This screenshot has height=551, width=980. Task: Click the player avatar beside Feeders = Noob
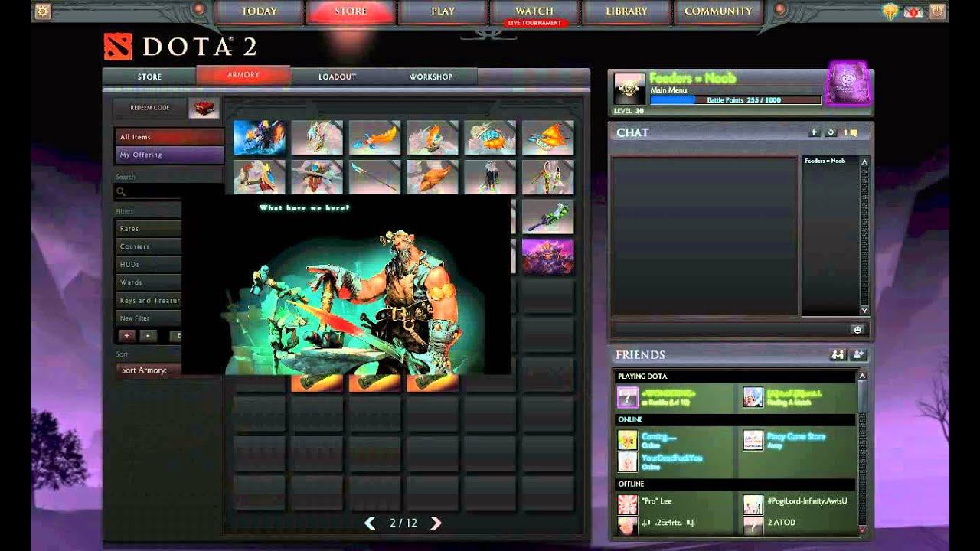tap(630, 89)
